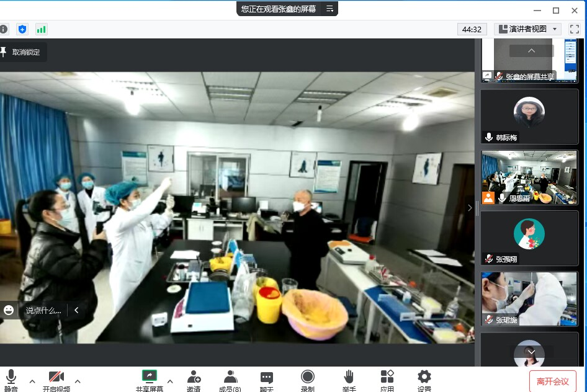Turn on camera with 开启视频 icon

(56, 376)
